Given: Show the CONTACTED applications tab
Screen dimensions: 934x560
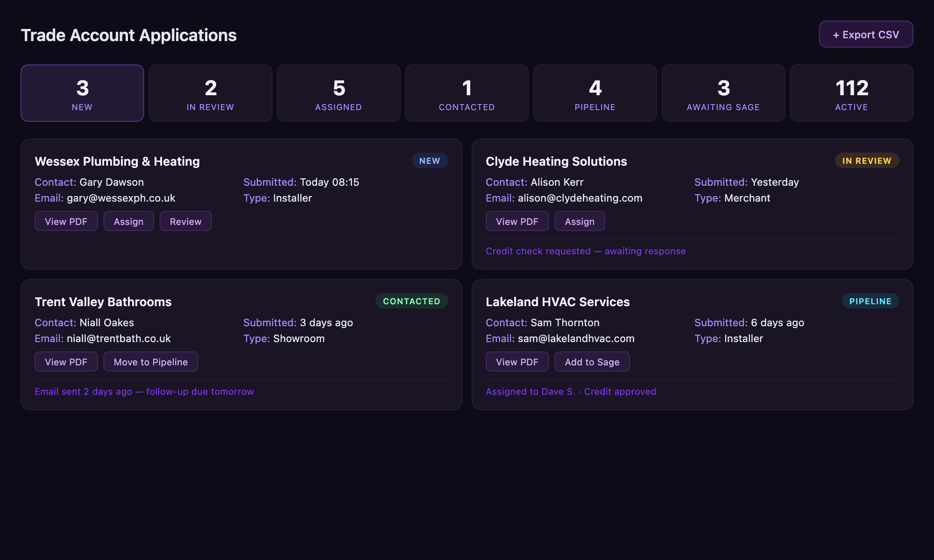Looking at the screenshot, I should [467, 93].
